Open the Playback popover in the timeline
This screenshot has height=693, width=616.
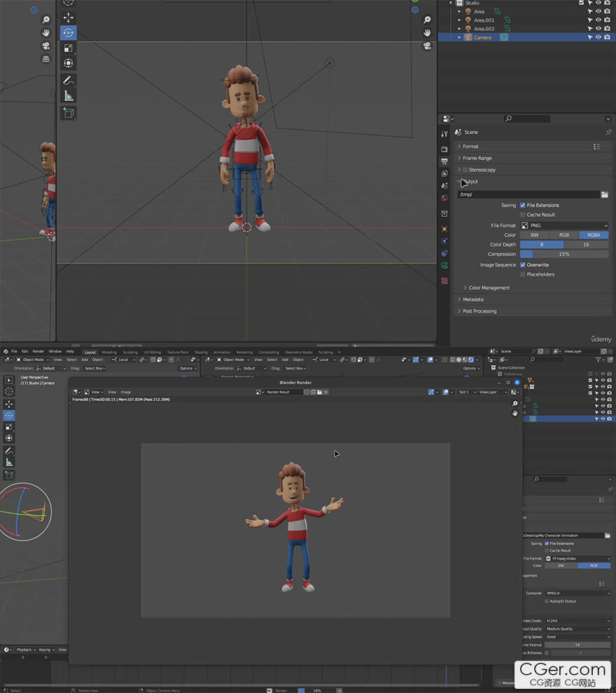click(26, 650)
